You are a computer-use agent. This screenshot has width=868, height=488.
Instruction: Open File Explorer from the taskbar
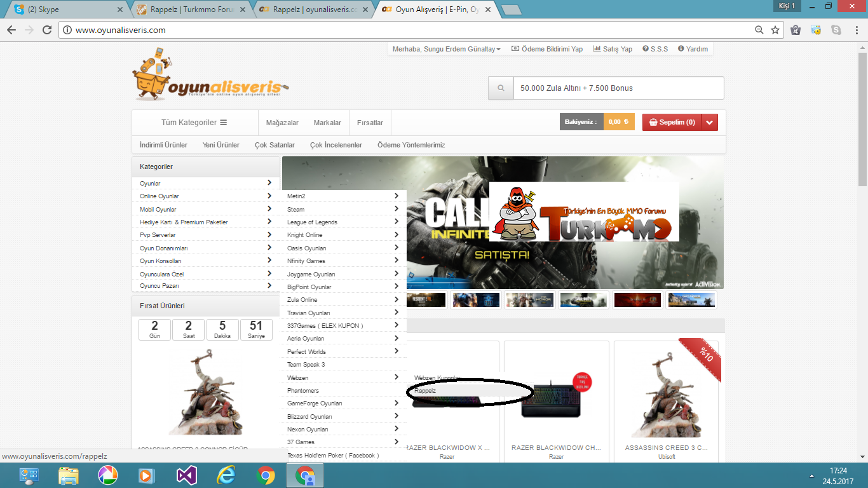68,475
